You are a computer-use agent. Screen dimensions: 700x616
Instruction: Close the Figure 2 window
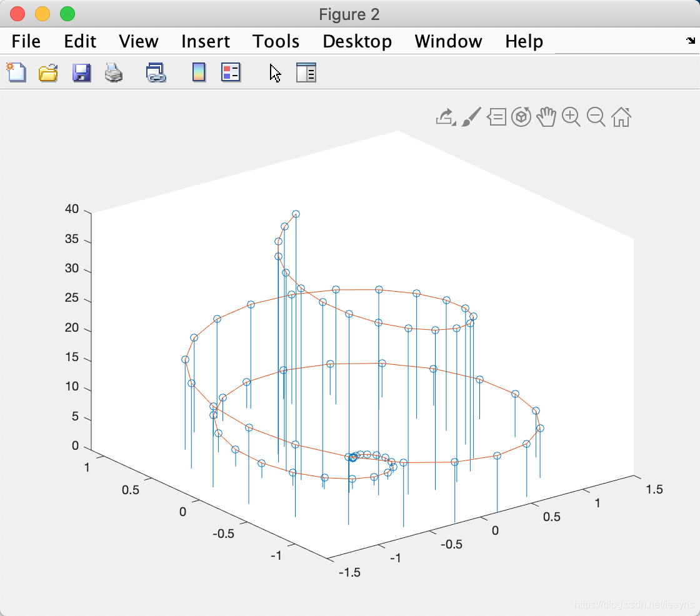(17, 14)
